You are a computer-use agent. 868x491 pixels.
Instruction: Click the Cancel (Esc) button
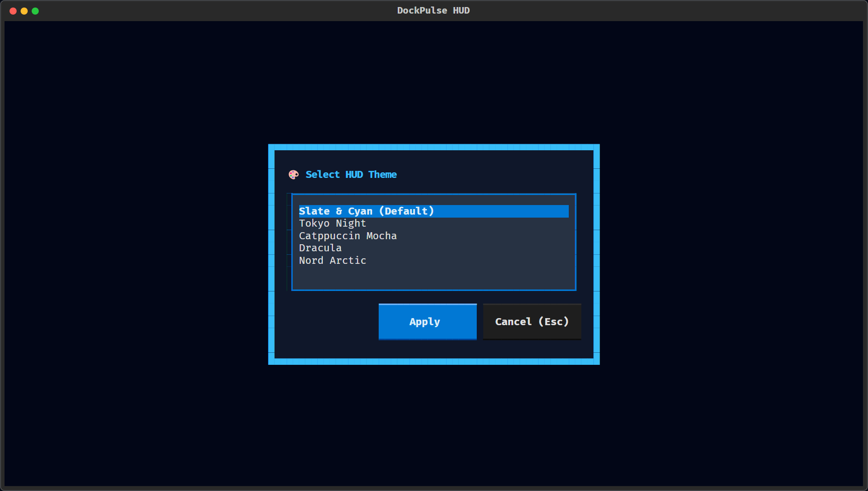pos(532,322)
